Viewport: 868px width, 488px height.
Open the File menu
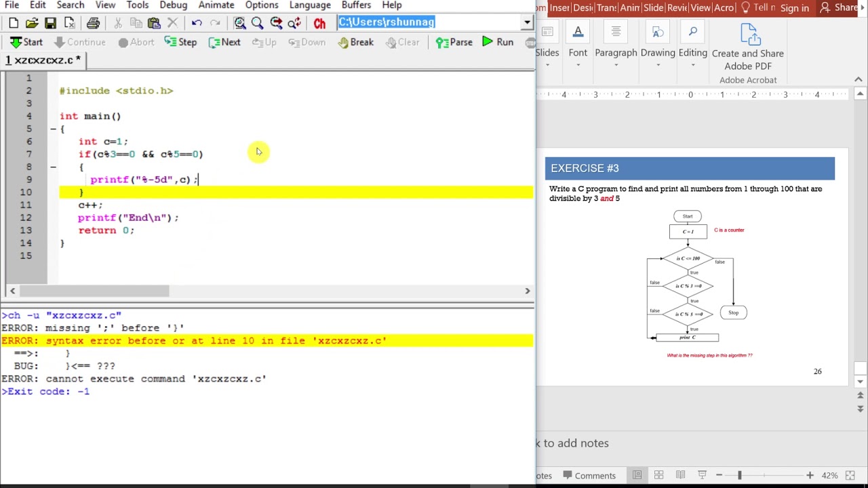(x=12, y=5)
